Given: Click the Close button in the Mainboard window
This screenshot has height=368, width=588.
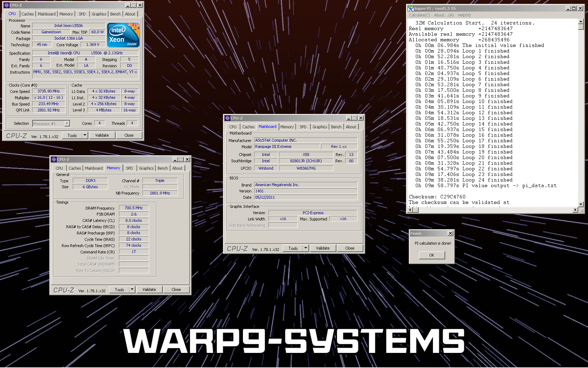Looking at the screenshot, I should point(350,248).
